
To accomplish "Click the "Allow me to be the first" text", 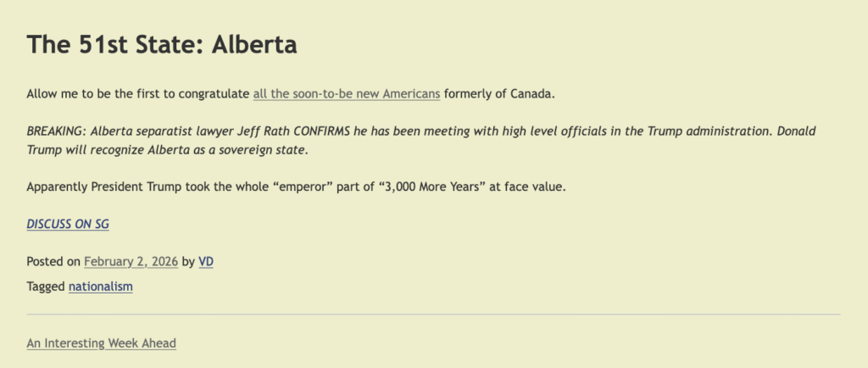I will (x=93, y=93).
